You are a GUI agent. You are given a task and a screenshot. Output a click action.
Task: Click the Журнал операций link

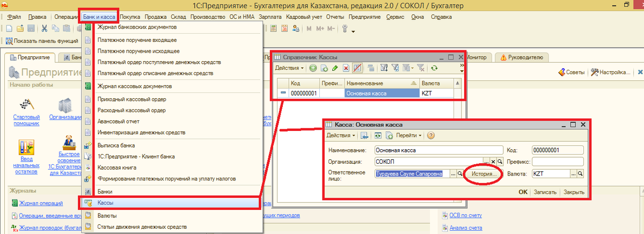coord(41,203)
